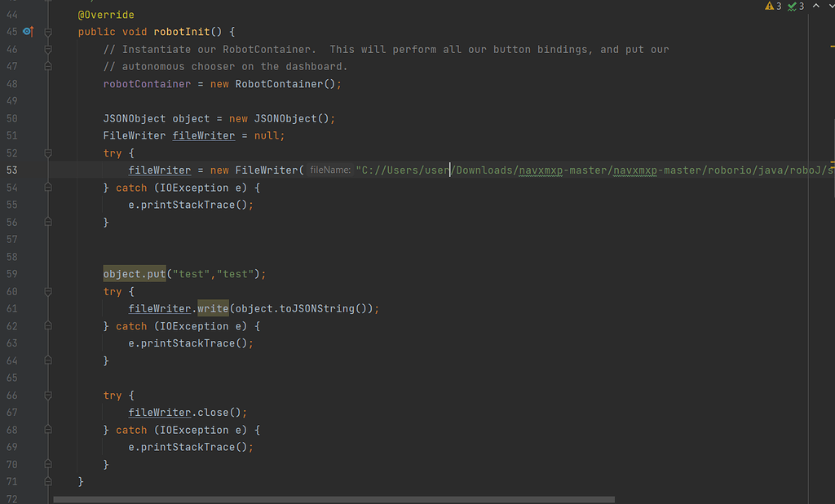Collapse the catch block at line 62
Viewport: 835px width, 504px height.
(x=47, y=325)
